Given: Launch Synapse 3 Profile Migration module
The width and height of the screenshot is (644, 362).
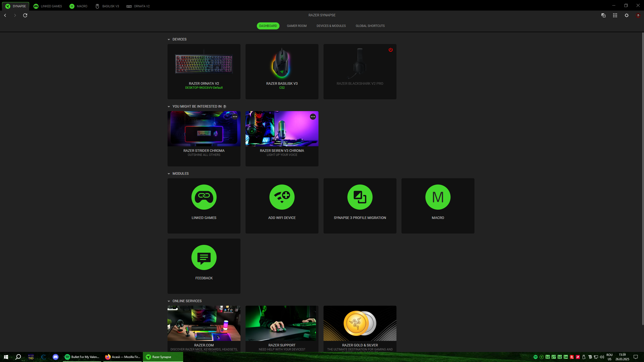Looking at the screenshot, I should pos(360,206).
